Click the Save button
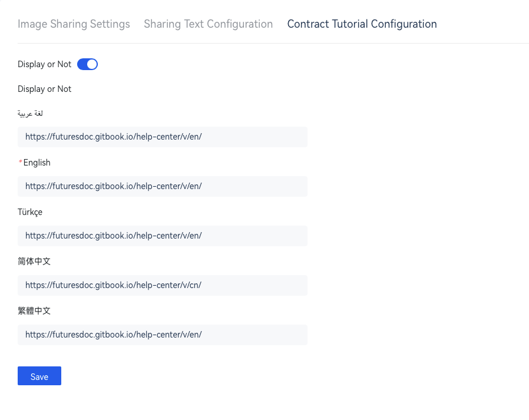Screen dimensions: 529x420 click(x=39, y=376)
